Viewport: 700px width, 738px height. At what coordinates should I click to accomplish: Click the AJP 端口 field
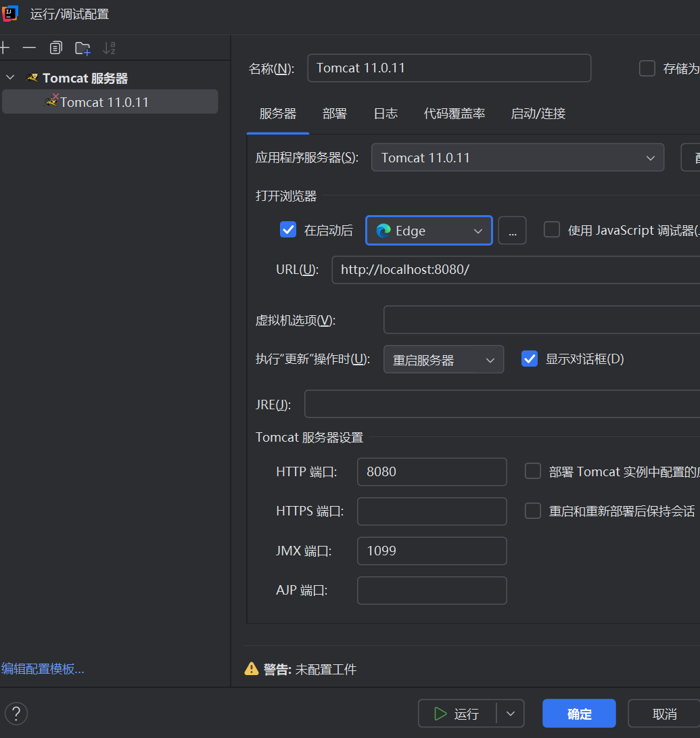pyautogui.click(x=432, y=591)
